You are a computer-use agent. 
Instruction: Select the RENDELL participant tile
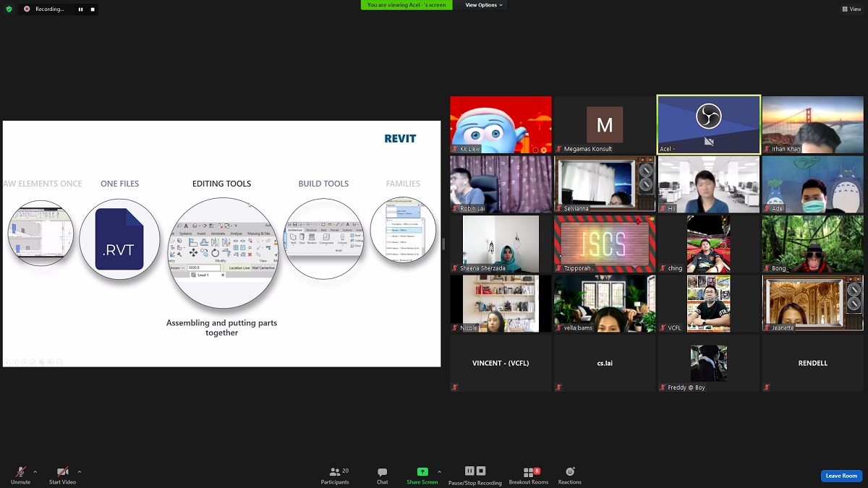pos(812,364)
